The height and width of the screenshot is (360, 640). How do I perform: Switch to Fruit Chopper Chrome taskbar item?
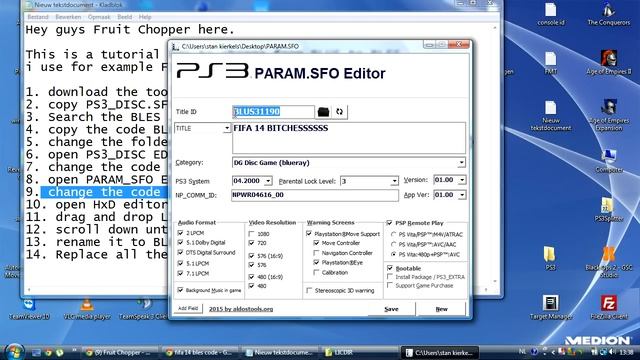coord(119,352)
